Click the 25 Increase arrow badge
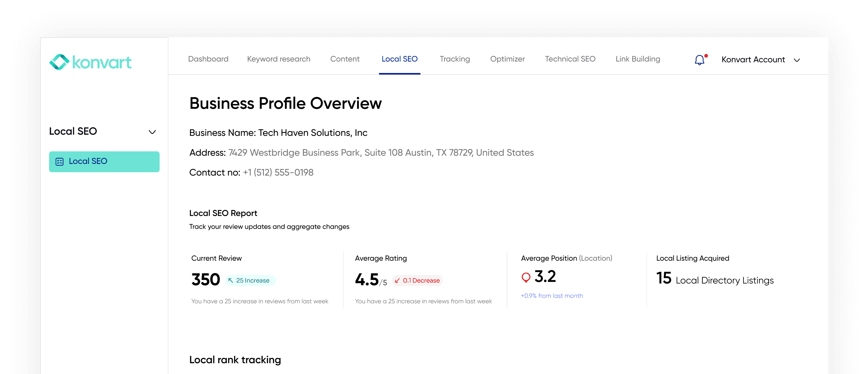868x374 pixels. point(230,280)
